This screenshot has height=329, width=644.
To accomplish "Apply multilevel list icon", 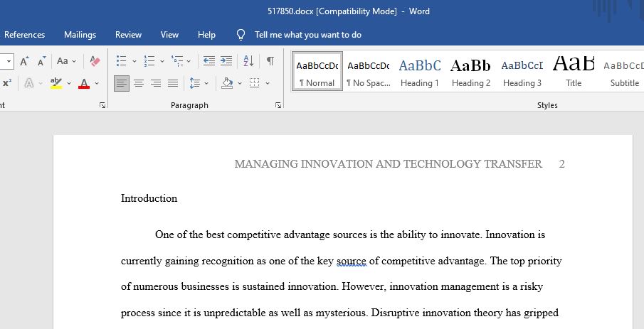I will click(x=177, y=61).
